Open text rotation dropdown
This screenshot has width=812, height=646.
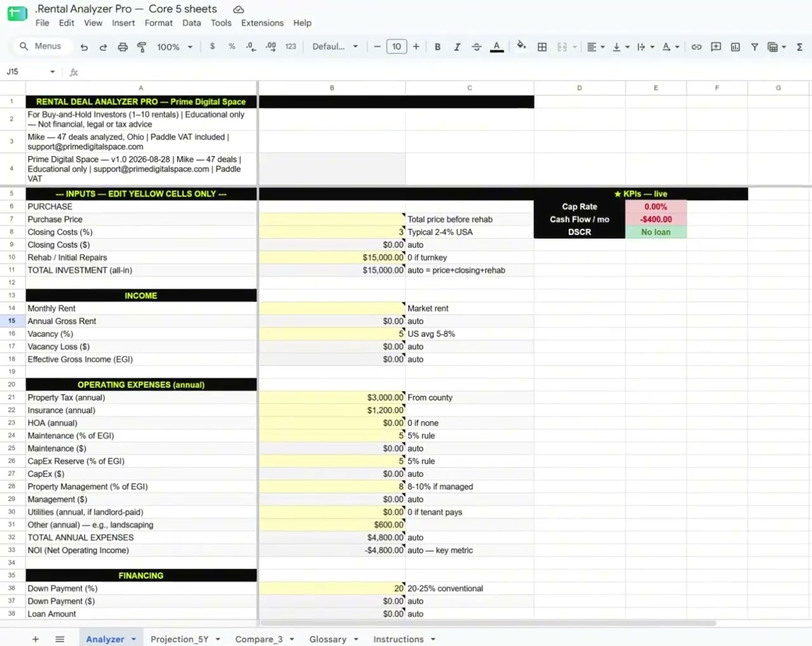671,47
